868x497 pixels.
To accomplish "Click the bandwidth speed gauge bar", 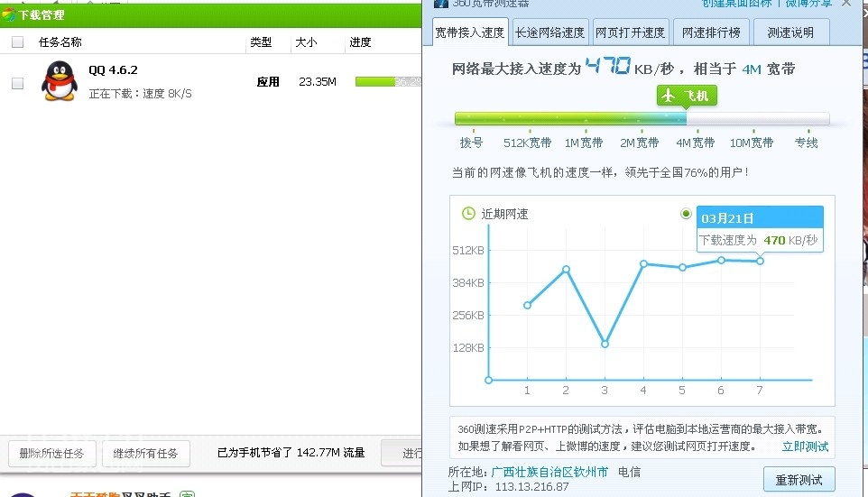I will 642,118.
